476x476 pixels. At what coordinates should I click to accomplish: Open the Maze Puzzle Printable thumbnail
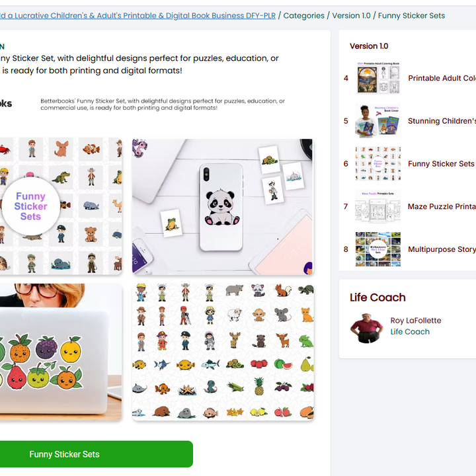tap(378, 206)
